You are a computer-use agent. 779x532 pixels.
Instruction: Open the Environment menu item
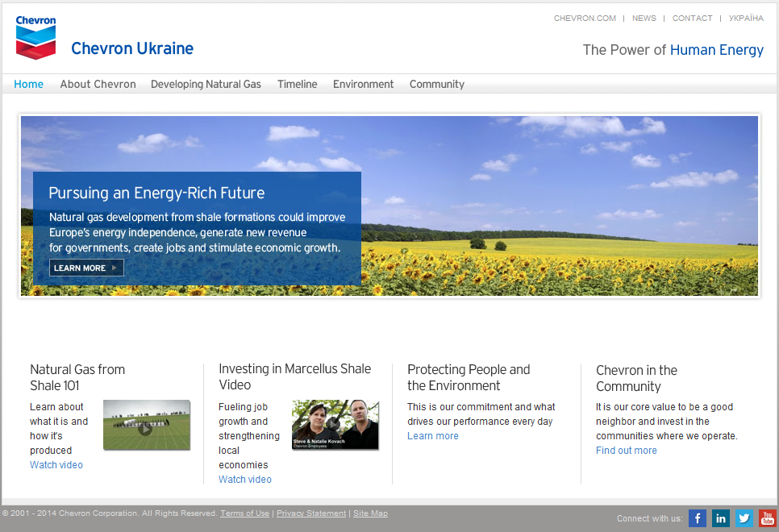tap(363, 84)
